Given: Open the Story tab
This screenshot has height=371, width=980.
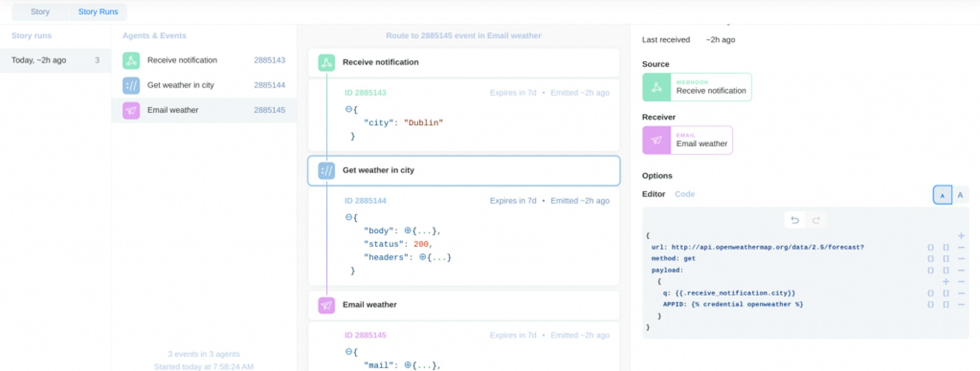Looking at the screenshot, I should tap(40, 12).
